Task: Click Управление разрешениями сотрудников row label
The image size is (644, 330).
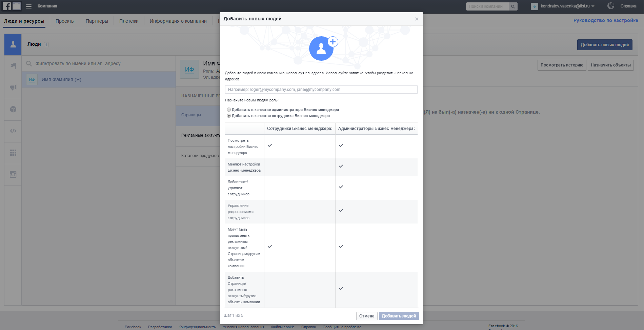Action: 241,212
